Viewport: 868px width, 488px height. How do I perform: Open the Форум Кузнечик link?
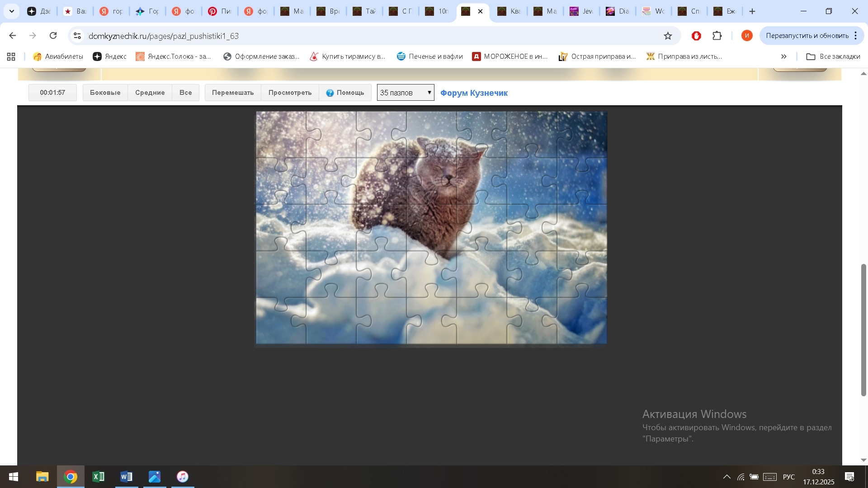coord(474,93)
